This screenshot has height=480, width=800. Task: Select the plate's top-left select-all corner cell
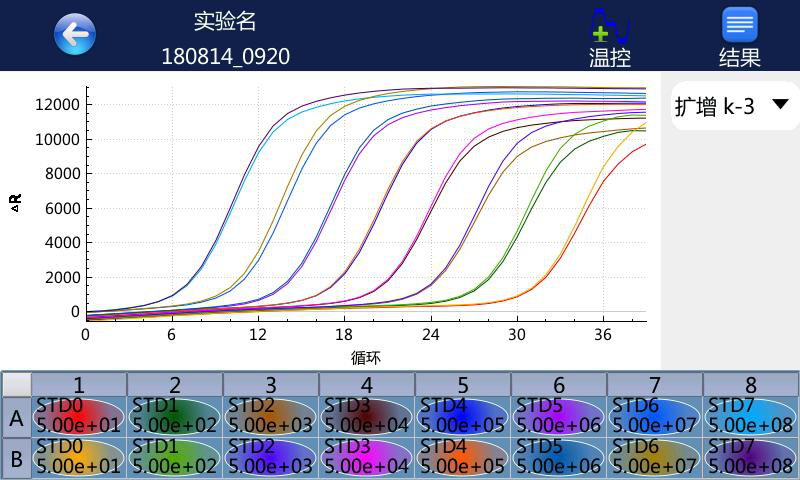coord(16,385)
